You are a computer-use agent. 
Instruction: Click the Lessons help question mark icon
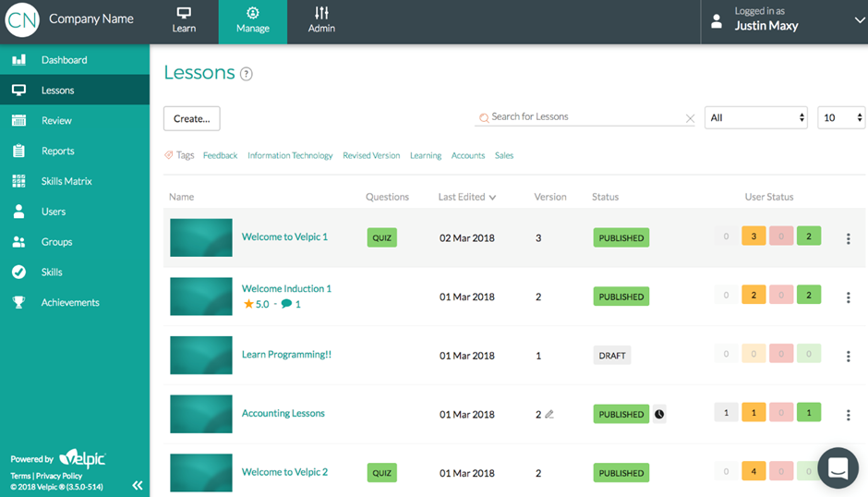click(x=247, y=74)
